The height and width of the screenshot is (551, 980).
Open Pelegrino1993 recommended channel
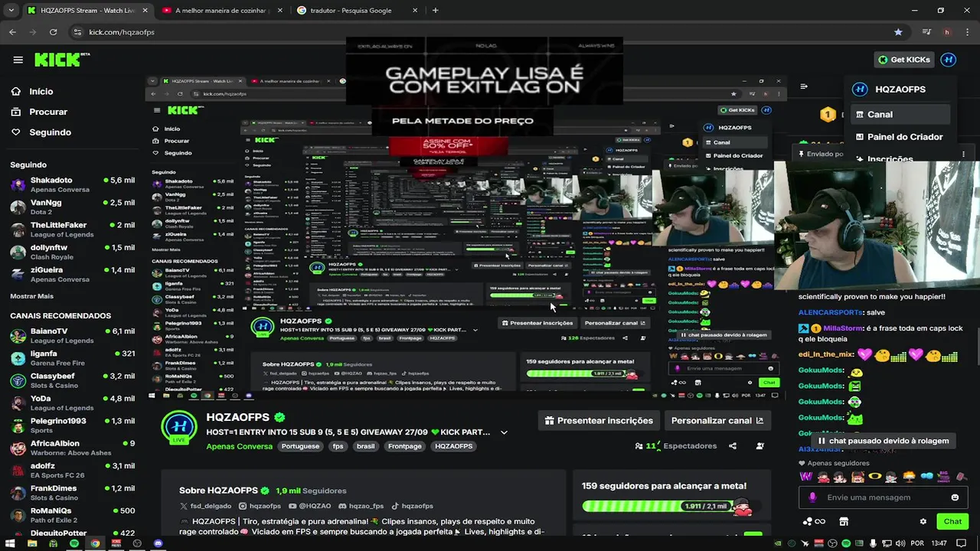point(72,425)
